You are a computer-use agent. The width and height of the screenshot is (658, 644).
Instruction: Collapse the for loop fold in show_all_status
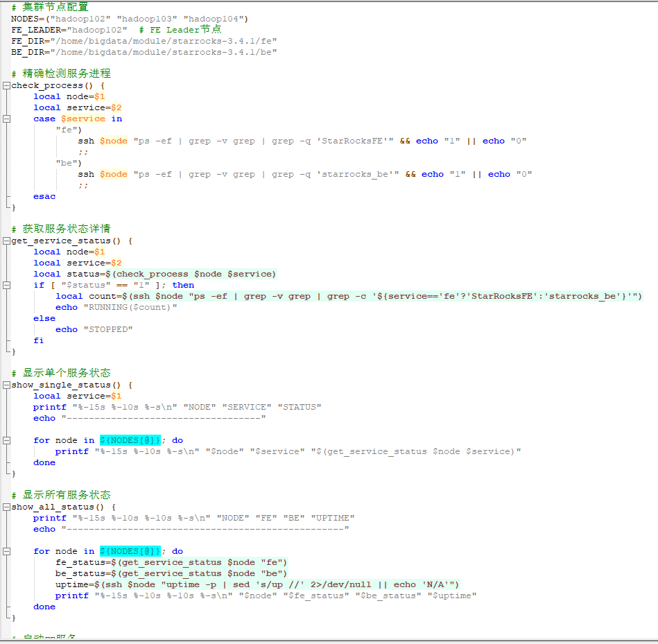pos(6,551)
